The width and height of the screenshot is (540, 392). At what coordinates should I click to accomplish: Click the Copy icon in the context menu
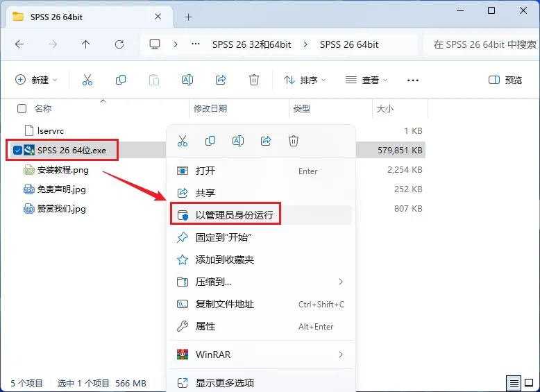pyautogui.click(x=210, y=141)
